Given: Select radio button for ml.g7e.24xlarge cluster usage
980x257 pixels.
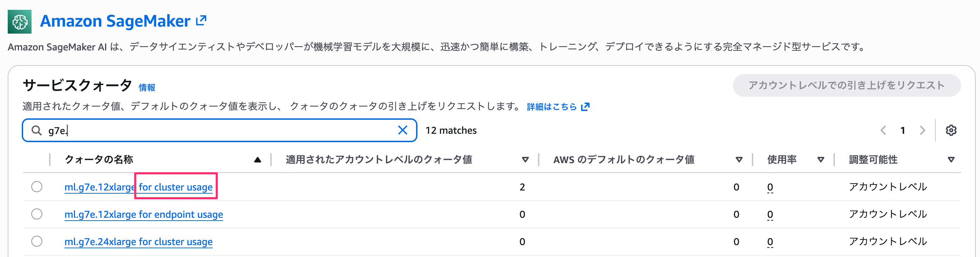Looking at the screenshot, I should (x=36, y=241).
